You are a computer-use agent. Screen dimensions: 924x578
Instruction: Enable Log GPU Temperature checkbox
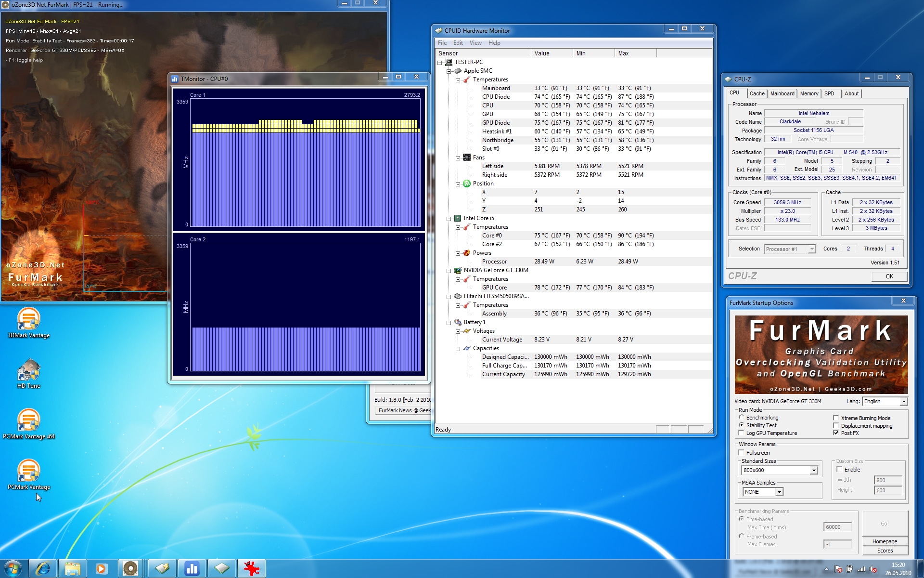742,433
